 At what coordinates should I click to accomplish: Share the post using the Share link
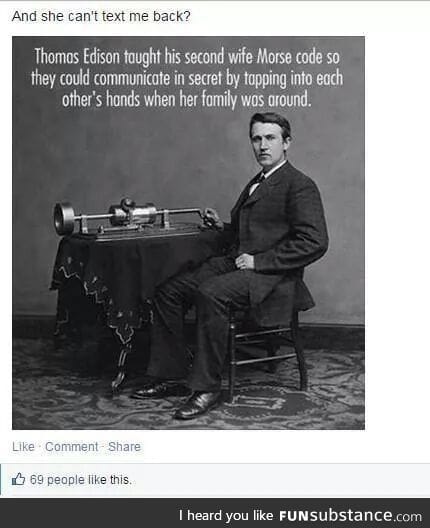(124, 447)
